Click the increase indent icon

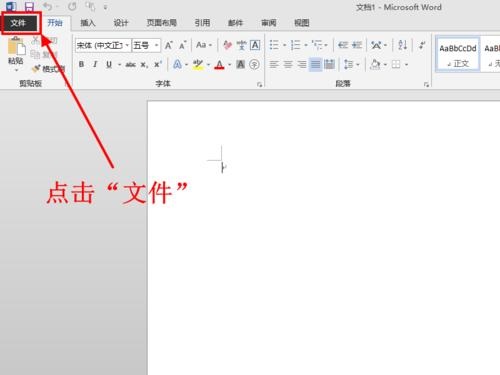[x=357, y=45]
